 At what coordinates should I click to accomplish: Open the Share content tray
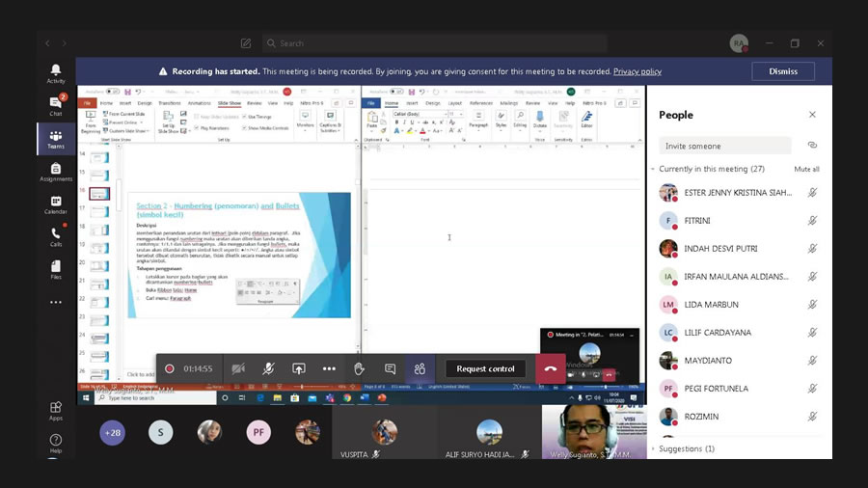[299, 368]
